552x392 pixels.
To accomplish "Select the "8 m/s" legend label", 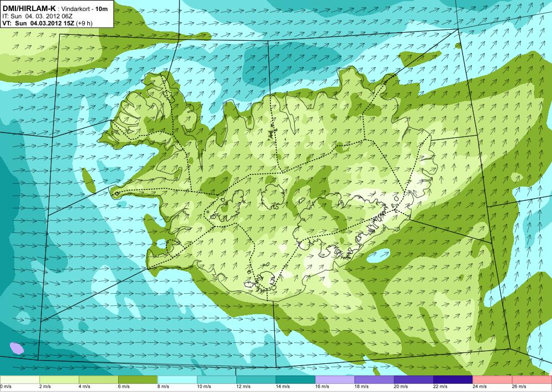I will [163, 386].
